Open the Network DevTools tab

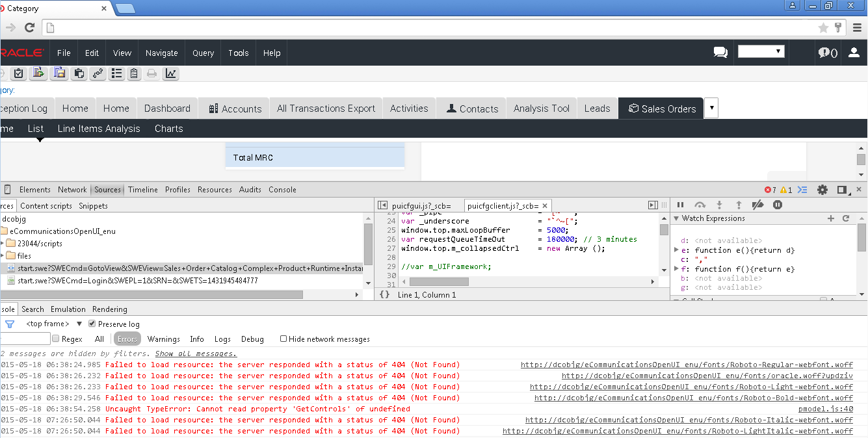(72, 190)
